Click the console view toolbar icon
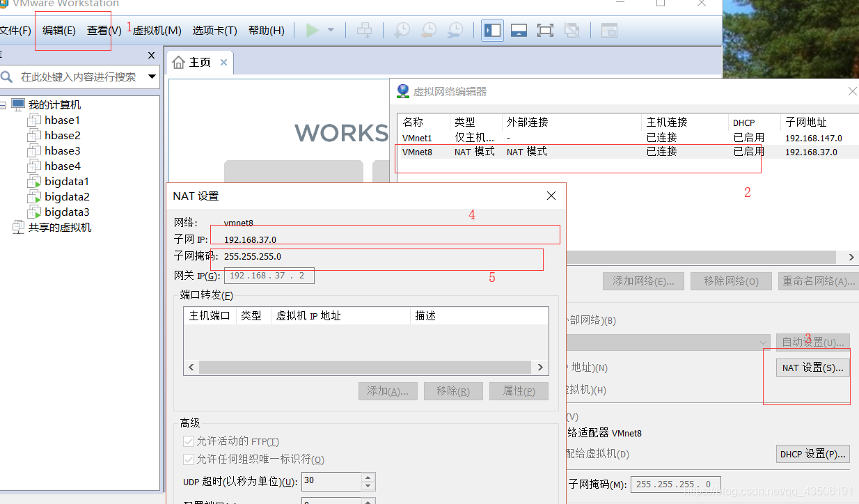Screen dimensions: 859x504 [609, 31]
